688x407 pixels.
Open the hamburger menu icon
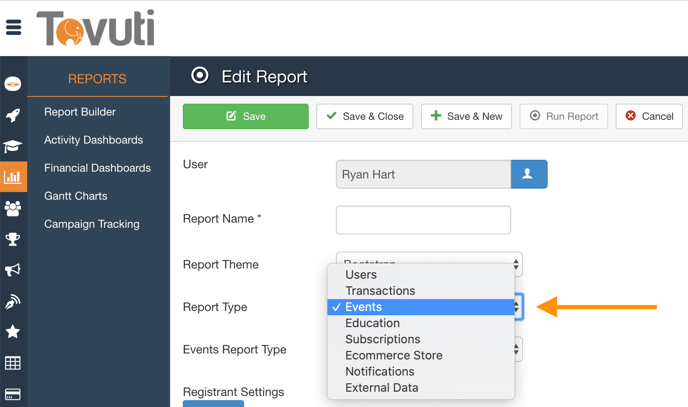(14, 28)
